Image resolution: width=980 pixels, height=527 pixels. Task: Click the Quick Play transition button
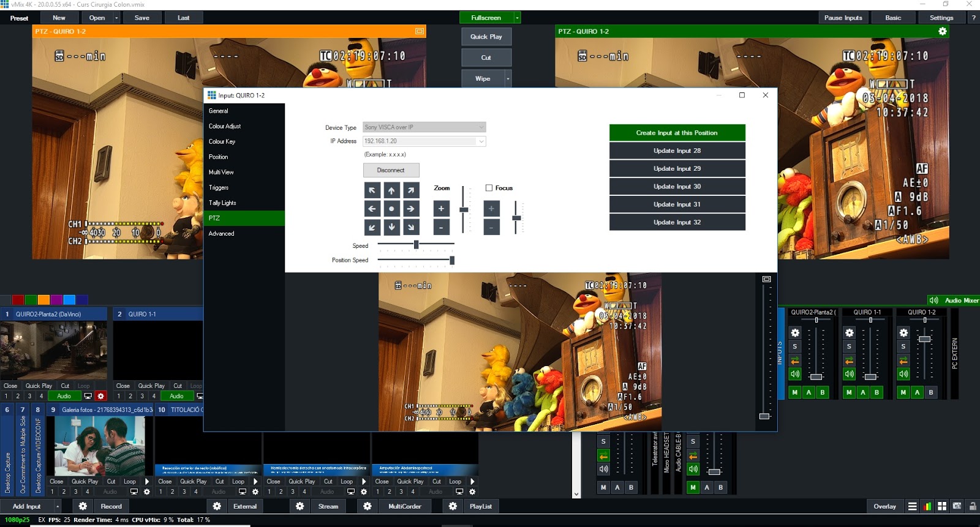[486, 37]
